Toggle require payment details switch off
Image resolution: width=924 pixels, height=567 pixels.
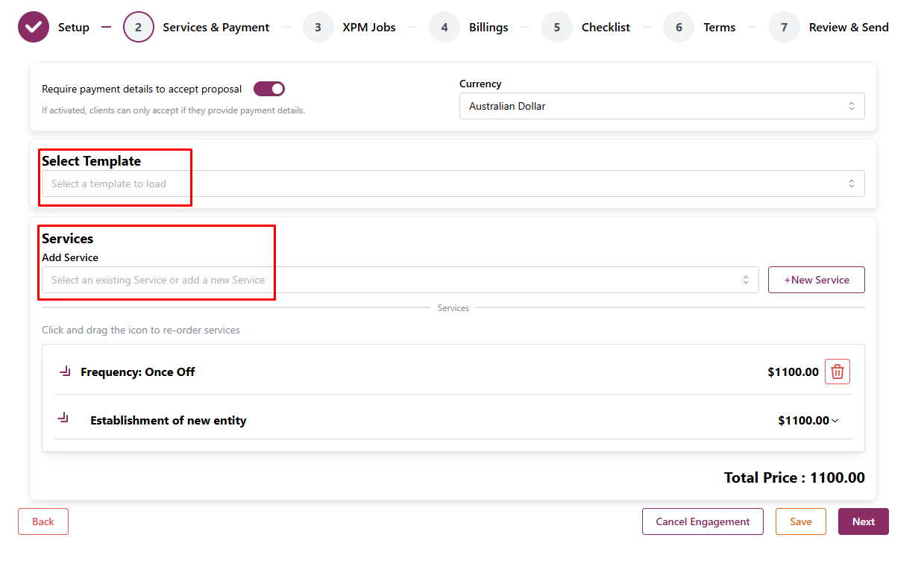pyautogui.click(x=269, y=89)
